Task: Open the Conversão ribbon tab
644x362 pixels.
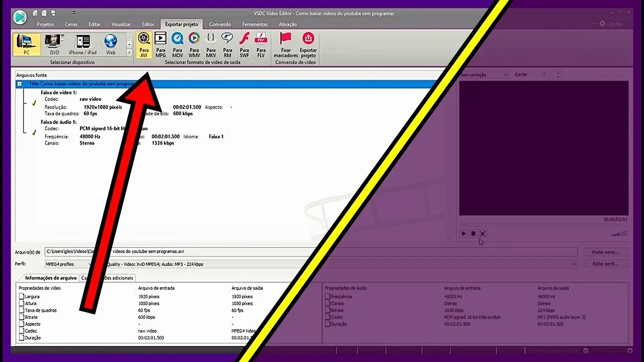Action: (x=220, y=24)
